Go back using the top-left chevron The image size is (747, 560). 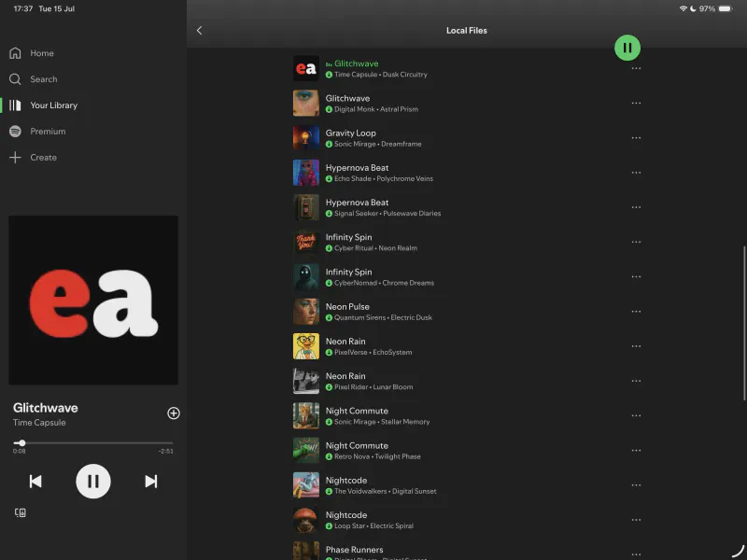(199, 31)
